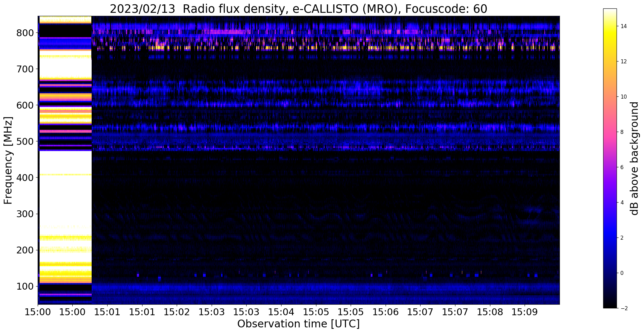Click the 15:04 time tick label
Screen dimensions: 644x333
pyautogui.click(x=281, y=312)
